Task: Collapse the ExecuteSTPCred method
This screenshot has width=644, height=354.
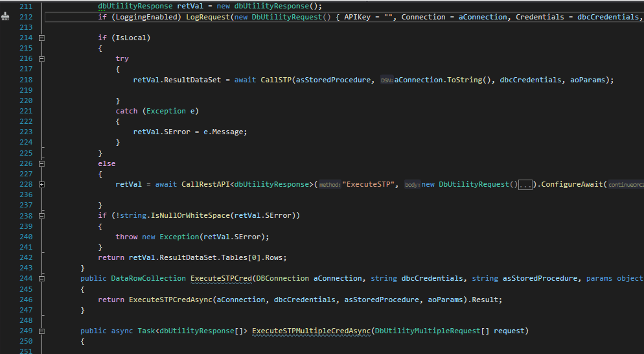Action: [42, 279]
